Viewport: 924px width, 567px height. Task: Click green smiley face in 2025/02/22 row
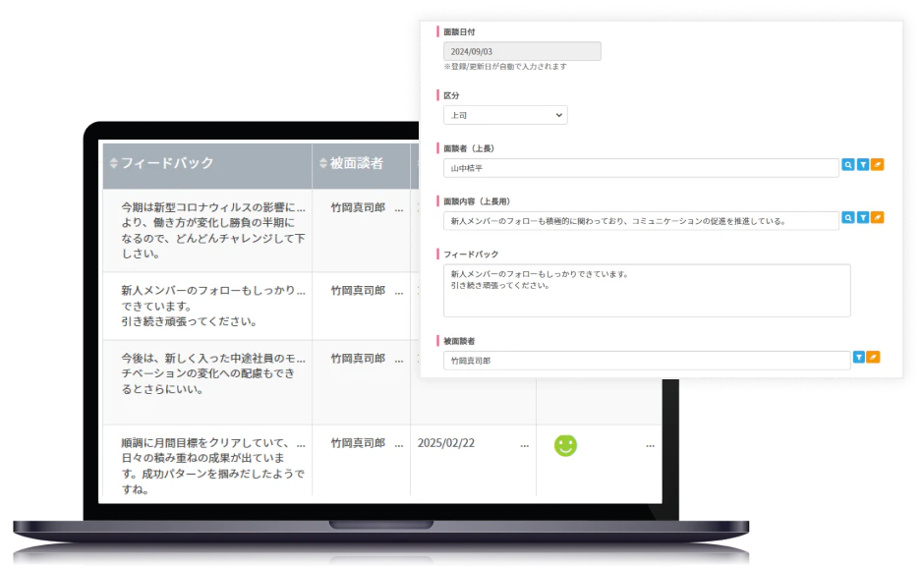pyautogui.click(x=566, y=445)
